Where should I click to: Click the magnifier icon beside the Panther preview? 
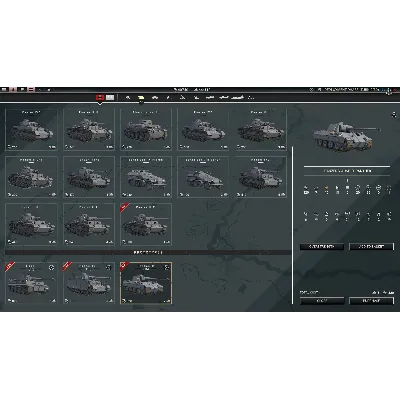click(x=394, y=115)
